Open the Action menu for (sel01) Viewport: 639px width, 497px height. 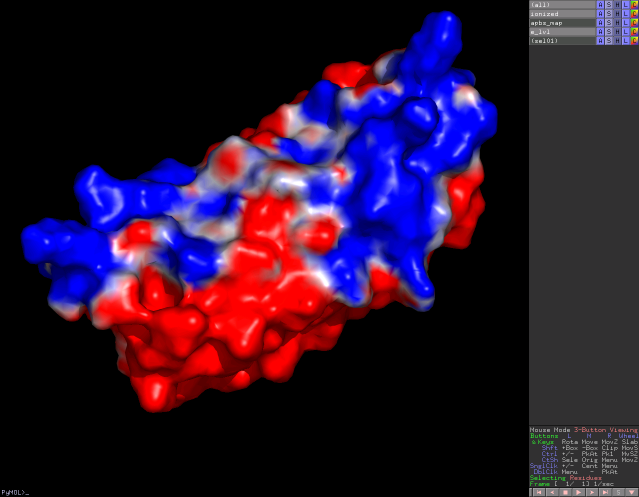tap(600, 40)
